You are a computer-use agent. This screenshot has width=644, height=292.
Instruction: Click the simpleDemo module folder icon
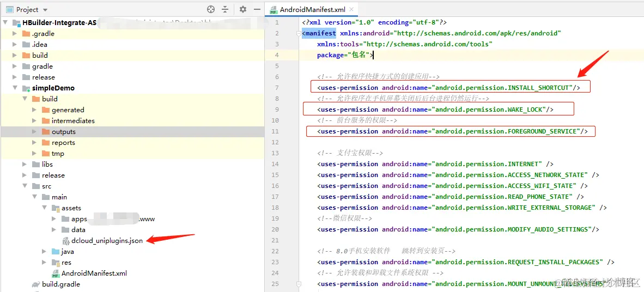pyautogui.click(x=26, y=88)
